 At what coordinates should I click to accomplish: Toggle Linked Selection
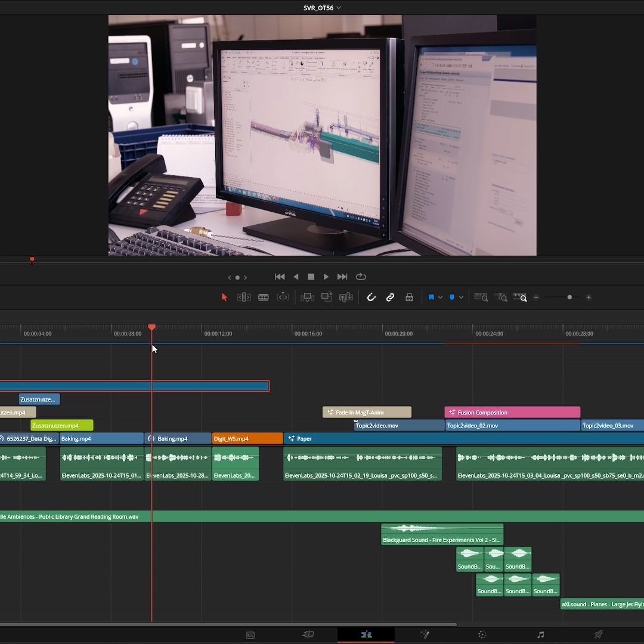(390, 297)
